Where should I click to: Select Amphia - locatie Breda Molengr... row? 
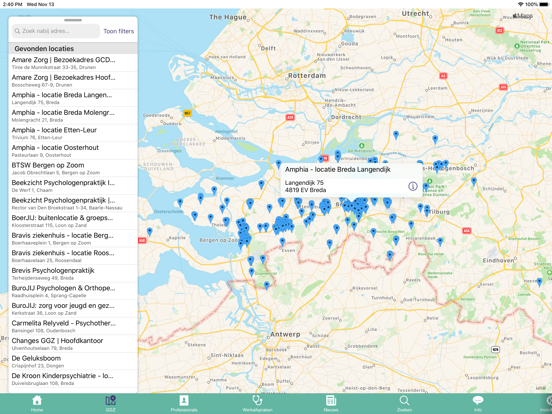coord(73,115)
